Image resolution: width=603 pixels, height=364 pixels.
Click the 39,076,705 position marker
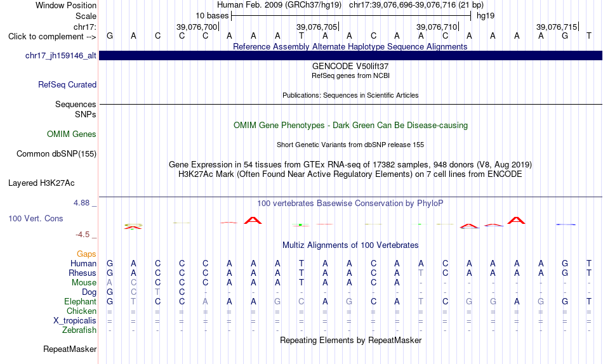click(317, 27)
